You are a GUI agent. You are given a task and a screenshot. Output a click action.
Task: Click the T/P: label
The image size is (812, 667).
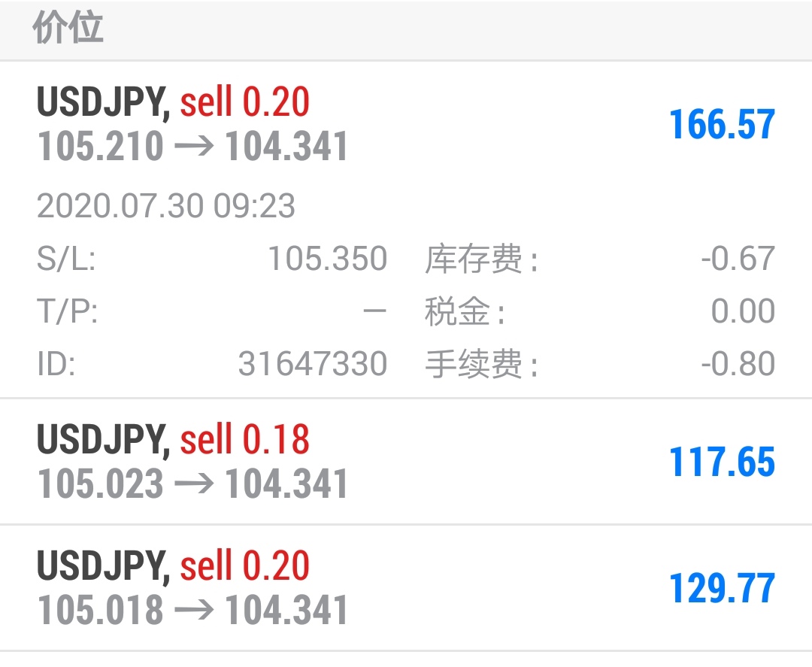pos(68,311)
